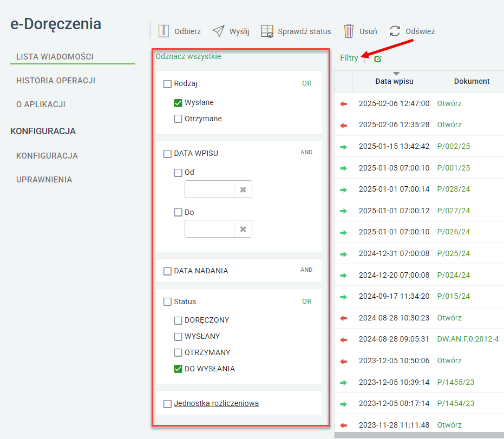Viewport: 504px width, 439px height.
Task: Click red arrow icon in 12:35:28 row
Action: (344, 126)
